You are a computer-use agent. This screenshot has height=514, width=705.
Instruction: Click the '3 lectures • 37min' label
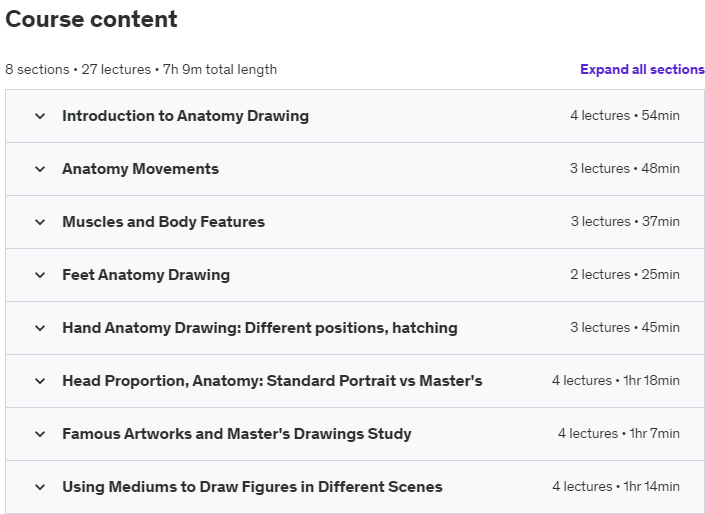(x=625, y=222)
